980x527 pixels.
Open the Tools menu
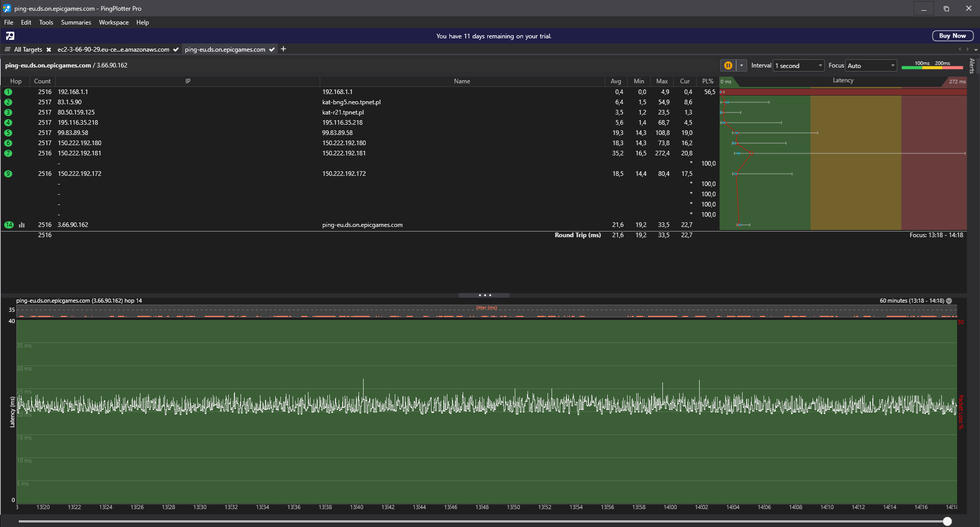point(46,22)
